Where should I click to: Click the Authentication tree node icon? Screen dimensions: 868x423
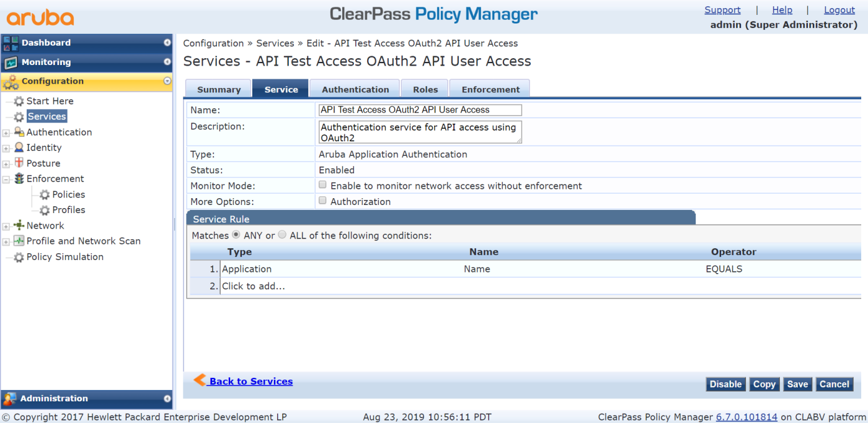[x=19, y=132]
